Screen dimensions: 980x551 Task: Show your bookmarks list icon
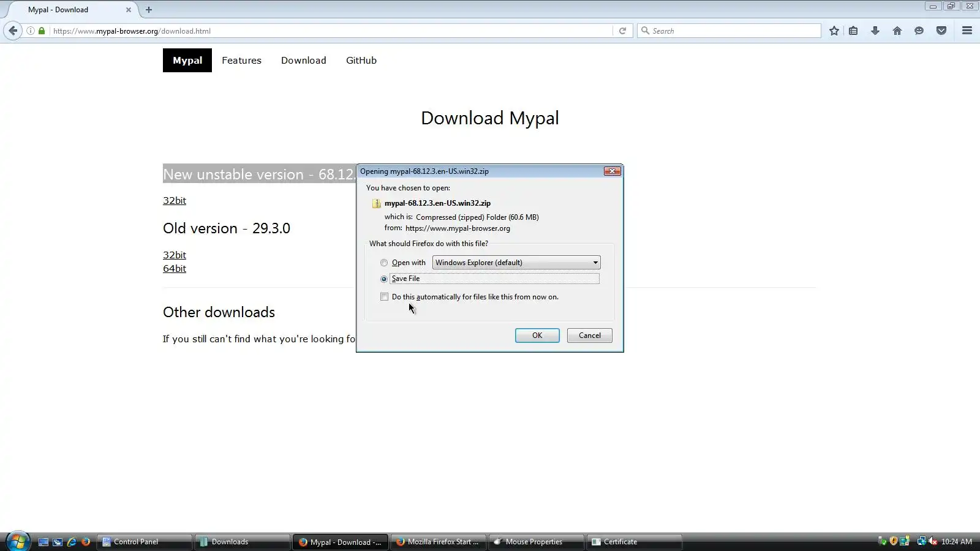(x=853, y=31)
